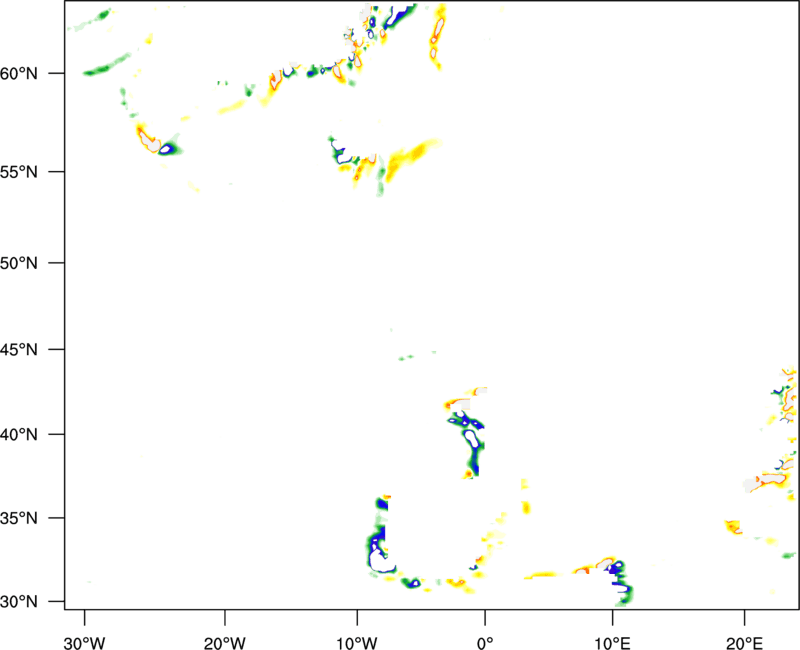Click the 20°E longitude label

(x=744, y=643)
